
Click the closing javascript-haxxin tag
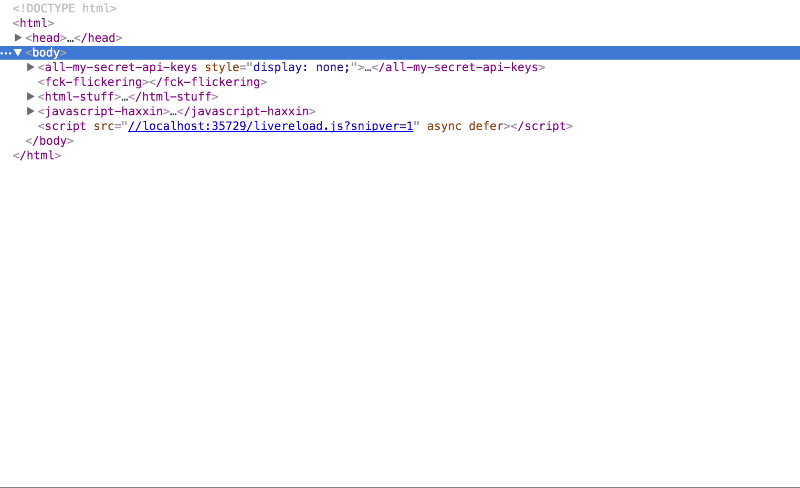pyautogui.click(x=246, y=111)
